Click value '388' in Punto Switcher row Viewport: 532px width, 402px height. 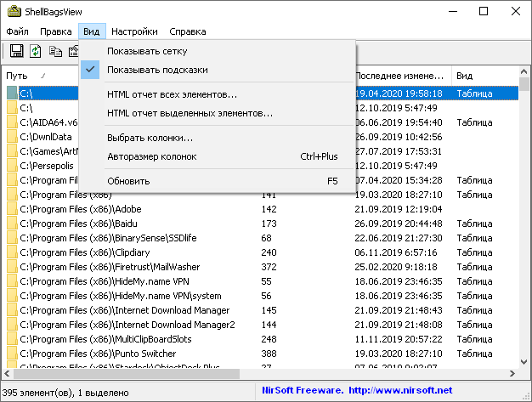tap(269, 354)
